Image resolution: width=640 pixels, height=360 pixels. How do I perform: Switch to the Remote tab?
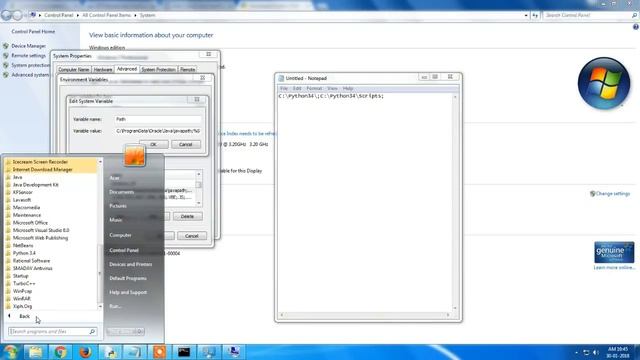tap(188, 70)
